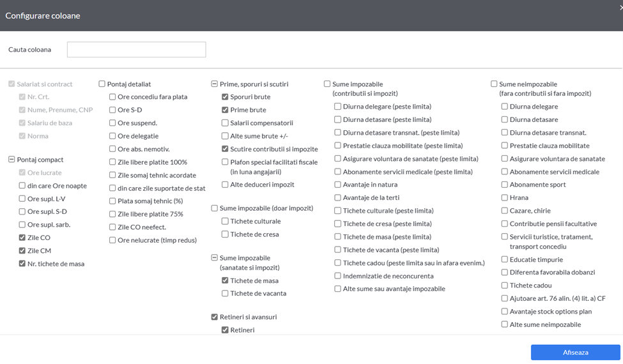
Task: Check Ore concediu fara plata
Action: [x=112, y=97]
